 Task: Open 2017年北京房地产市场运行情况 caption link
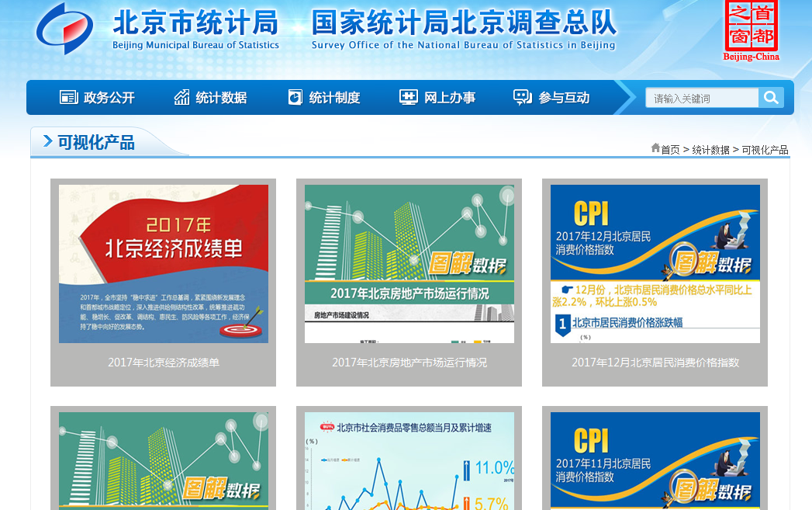pos(409,363)
